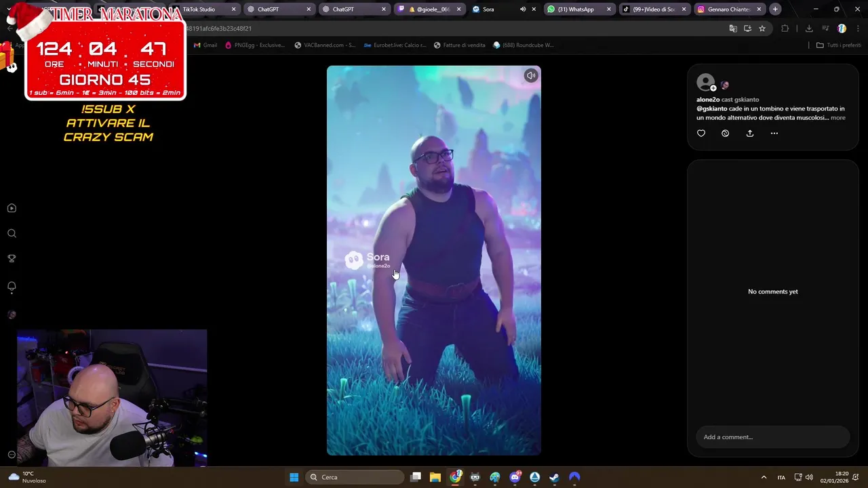The width and height of the screenshot is (868, 488).
Task: Open the gskianto cast avatar thumbnail
Action: coord(725,85)
